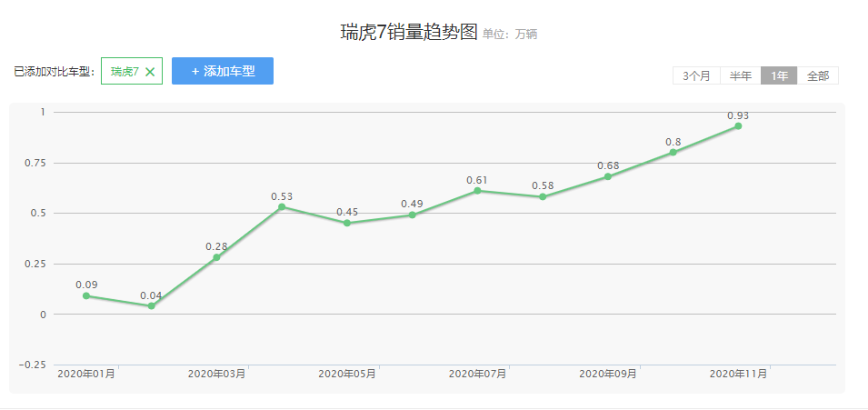868x410 pixels.
Task: Click the 0.25 y-axis label
Action: pyautogui.click(x=36, y=264)
